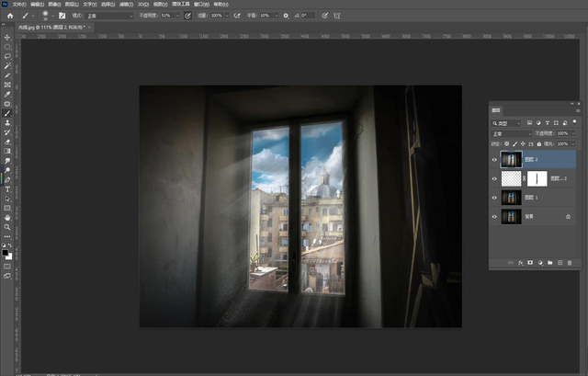Hide the top layer 2 eye icon
Viewport: 588px width, 376px height.
(x=494, y=160)
